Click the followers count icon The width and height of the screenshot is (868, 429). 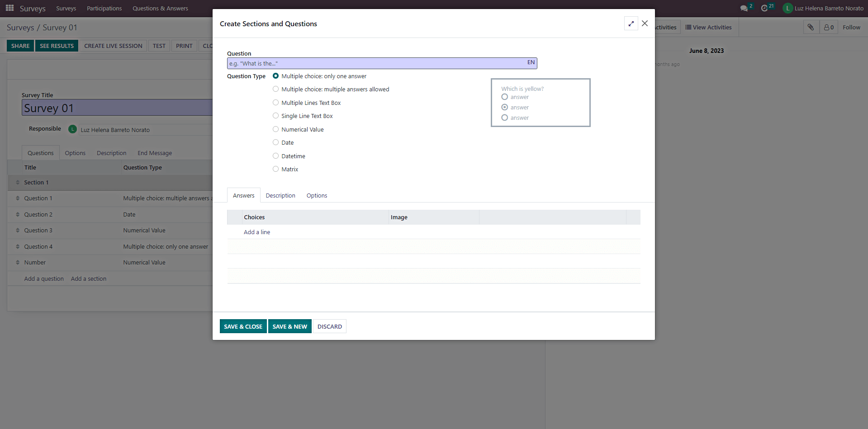829,27
